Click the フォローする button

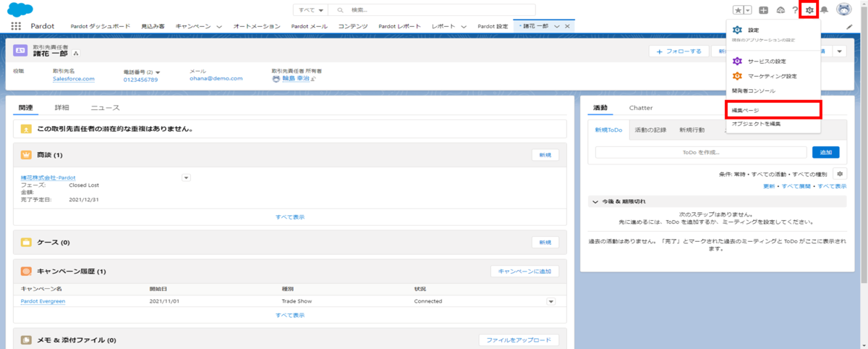[679, 51]
